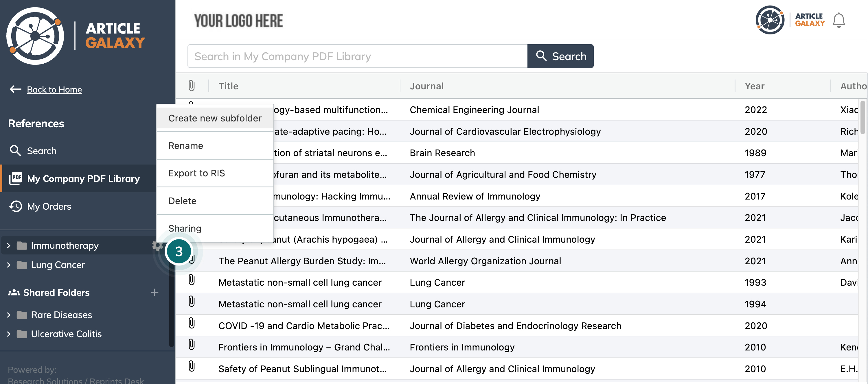Viewport: 868px width, 384px height.
Task: Click the paperclip column header icon
Action: click(191, 86)
